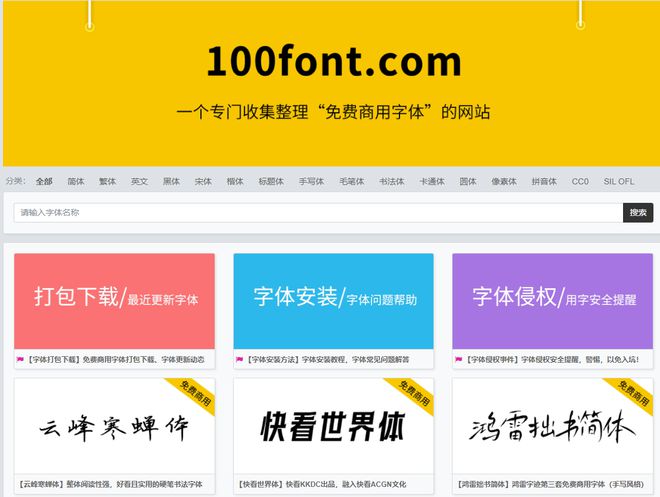Open the 云峰寒蝉体 font preview

coord(114,426)
